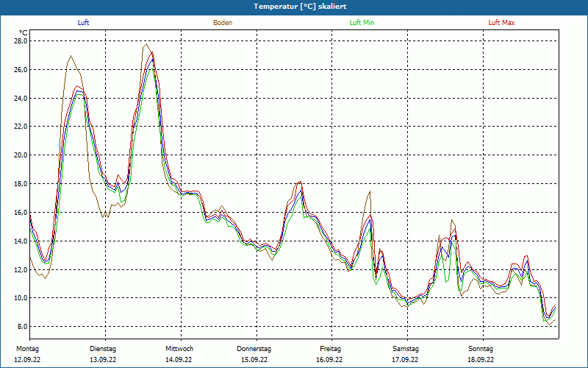Click the '14,0' axis value
Viewport: 588px width, 368px height.
coord(21,241)
